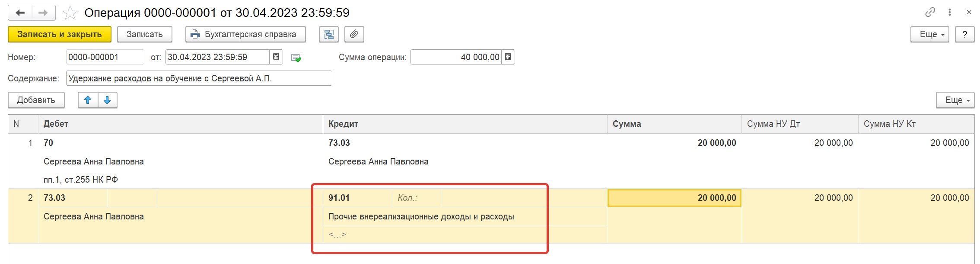
Task: Click the Кол.: quantity field in row 2
Action: (417, 198)
